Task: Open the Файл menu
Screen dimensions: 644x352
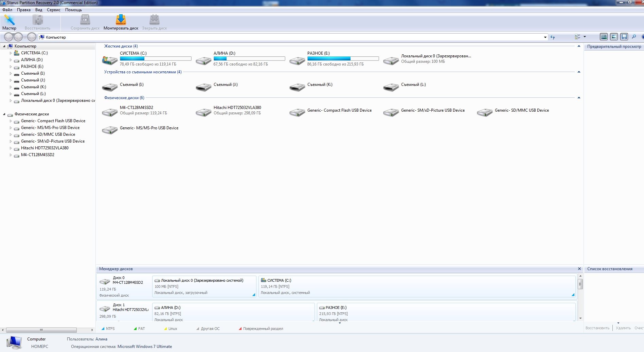Action: click(x=7, y=10)
